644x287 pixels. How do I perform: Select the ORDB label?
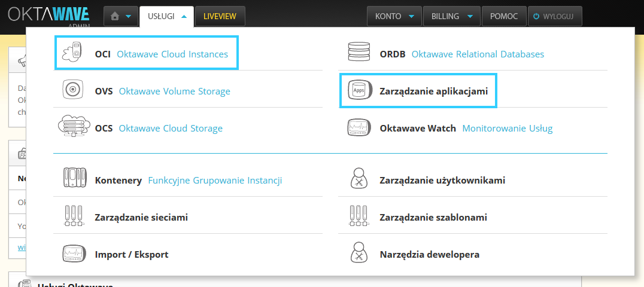point(393,54)
